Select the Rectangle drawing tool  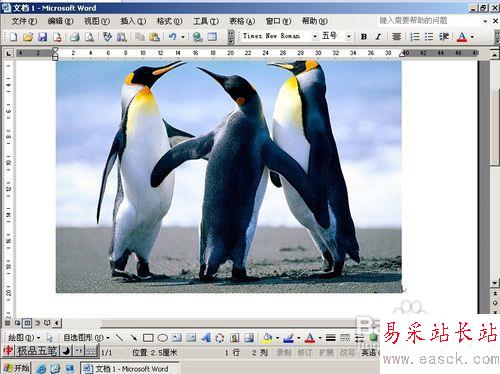(x=148, y=338)
